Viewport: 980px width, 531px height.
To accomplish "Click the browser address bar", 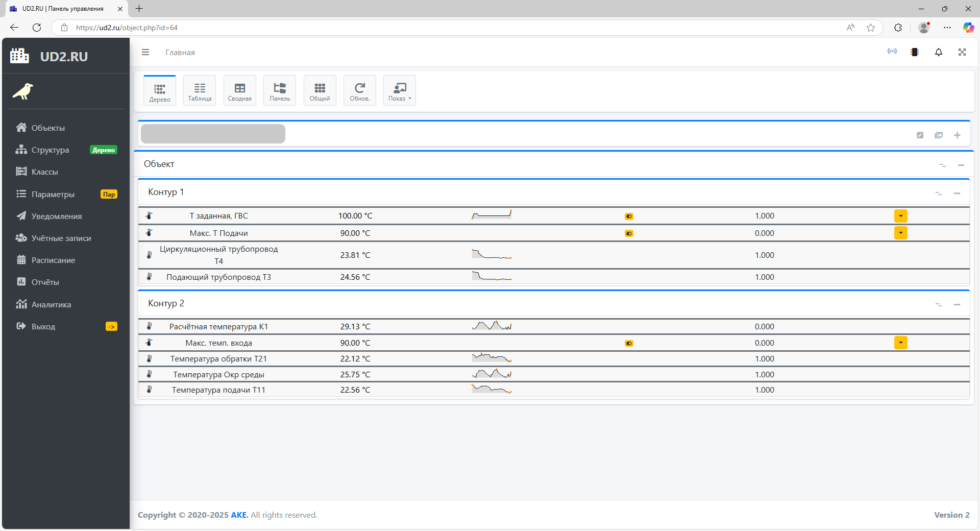I will point(408,28).
